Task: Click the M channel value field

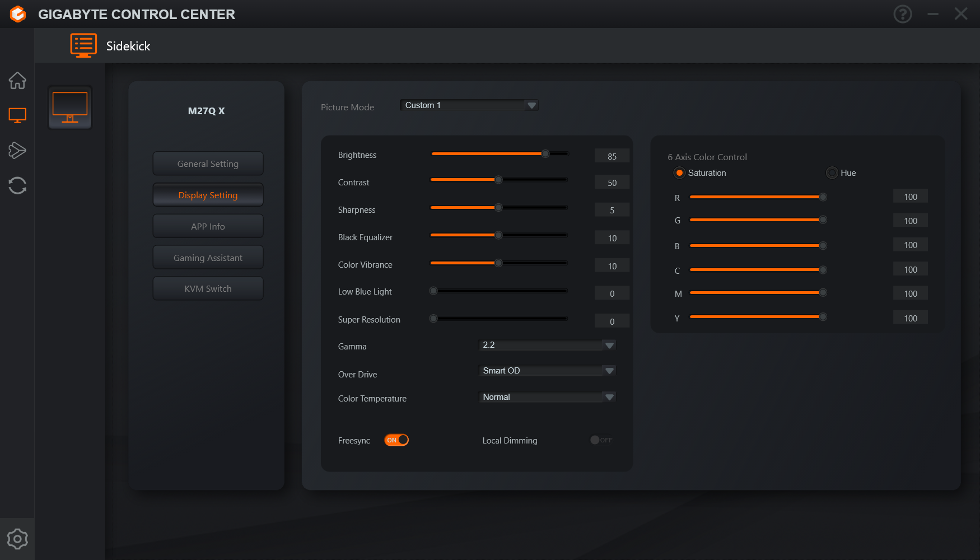Action: (911, 293)
